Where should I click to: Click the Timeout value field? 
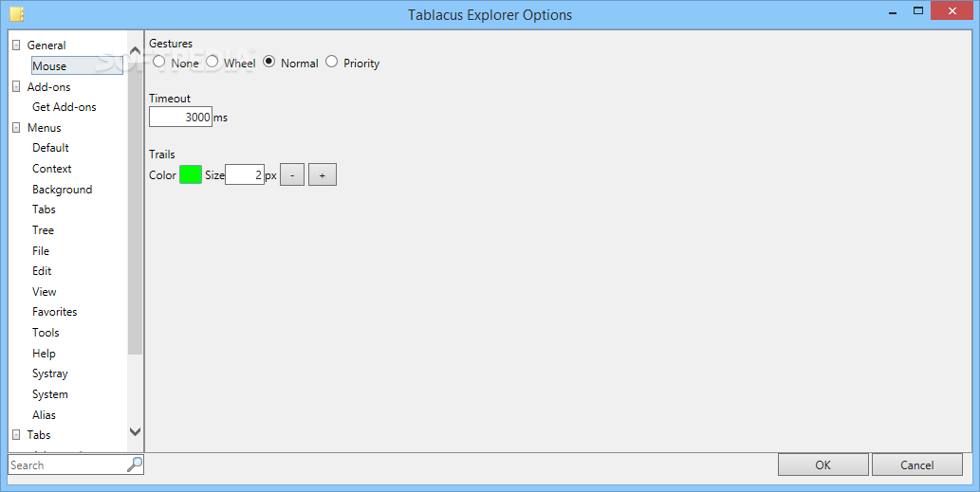click(180, 117)
